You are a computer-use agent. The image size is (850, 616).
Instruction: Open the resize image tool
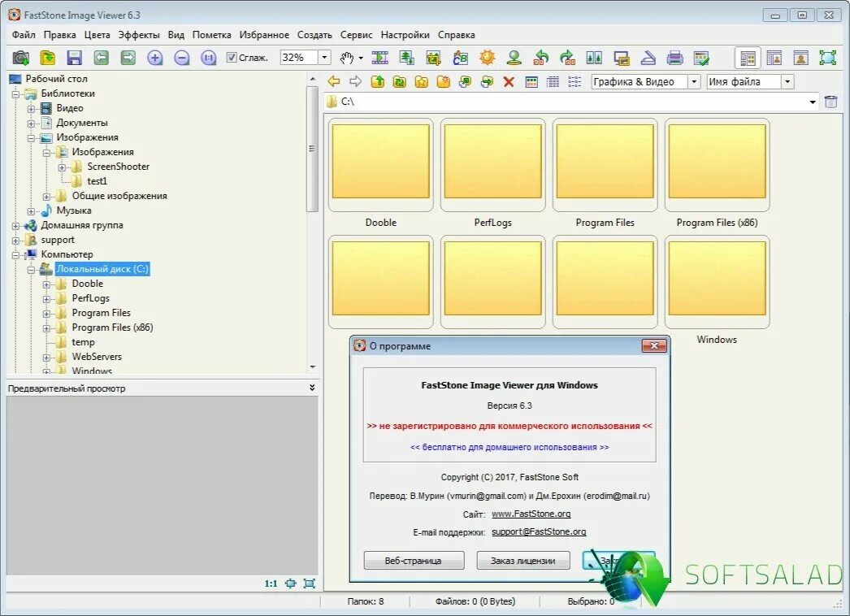(406, 58)
